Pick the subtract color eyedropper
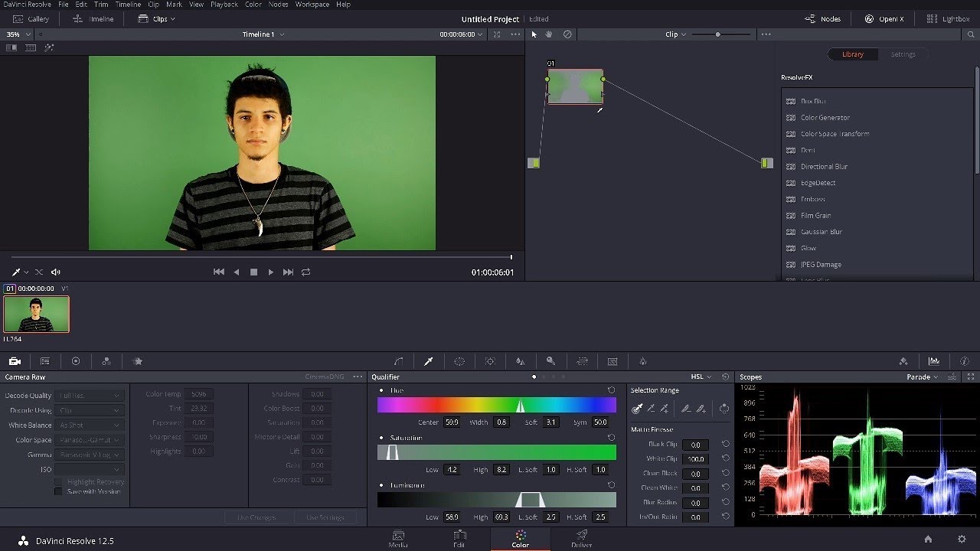Screen dimensions: 980x551 tap(651, 409)
